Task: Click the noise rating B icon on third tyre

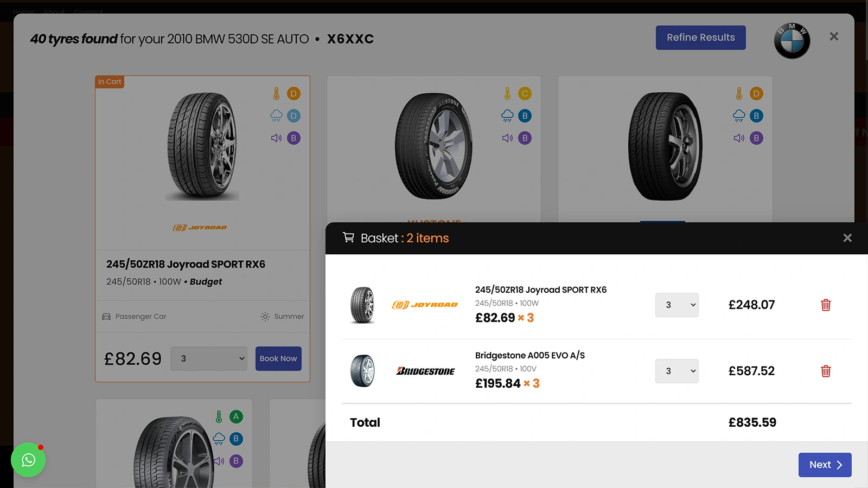Action: (756, 138)
